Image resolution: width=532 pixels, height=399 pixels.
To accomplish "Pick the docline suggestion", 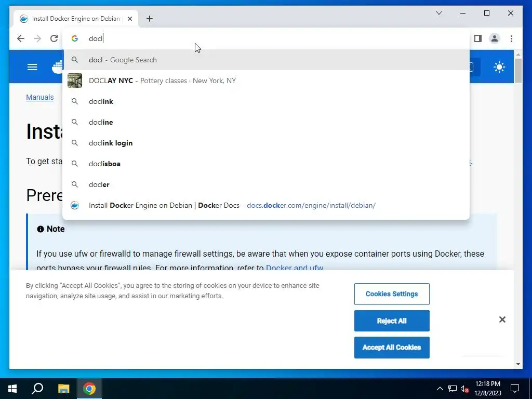I will pyautogui.click(x=267, y=122).
